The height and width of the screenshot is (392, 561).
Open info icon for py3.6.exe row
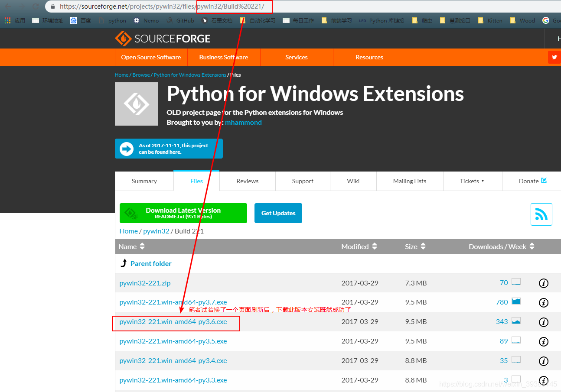[543, 322]
